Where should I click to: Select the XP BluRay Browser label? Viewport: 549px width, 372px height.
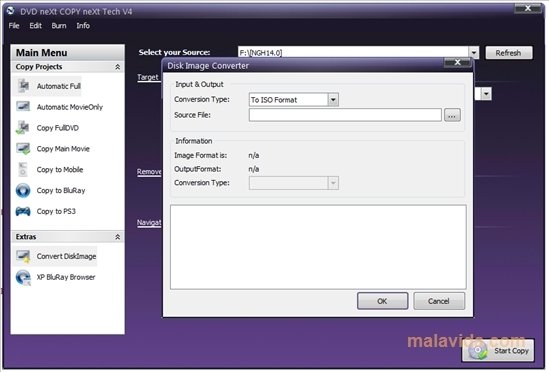point(66,277)
